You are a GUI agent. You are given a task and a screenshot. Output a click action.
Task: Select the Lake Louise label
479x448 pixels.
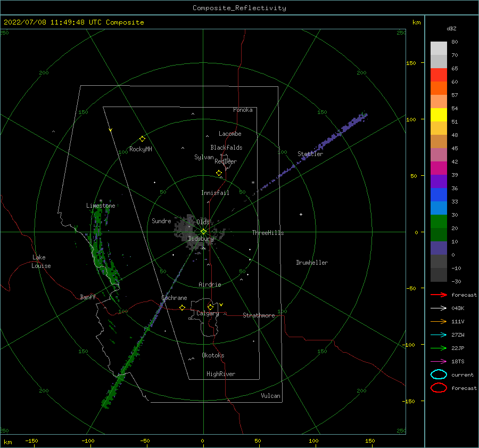coord(41,262)
